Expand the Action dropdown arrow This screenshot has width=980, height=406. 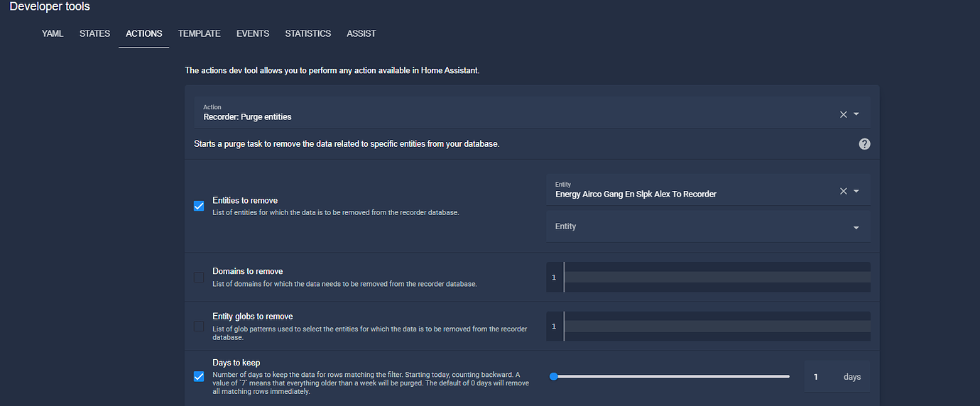click(856, 114)
